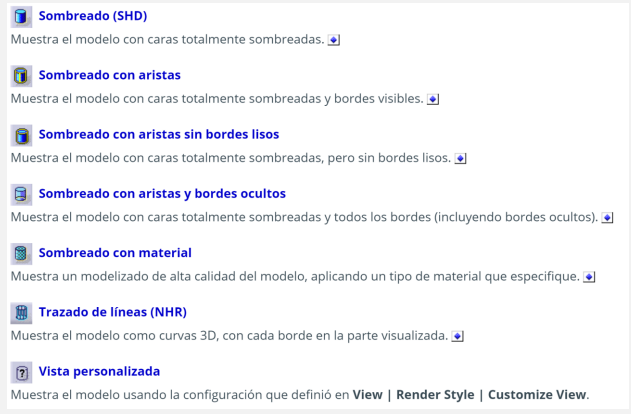Image resolution: width=631 pixels, height=414 pixels.
Task: Expand details after 'borde en la parte visualizada'
Action: (x=459, y=335)
